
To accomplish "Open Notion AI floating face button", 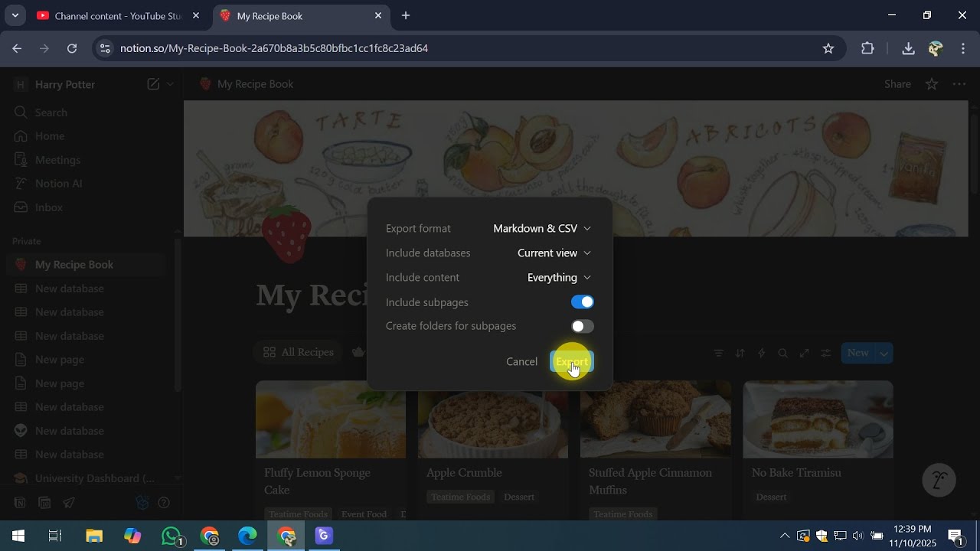I will click(939, 480).
